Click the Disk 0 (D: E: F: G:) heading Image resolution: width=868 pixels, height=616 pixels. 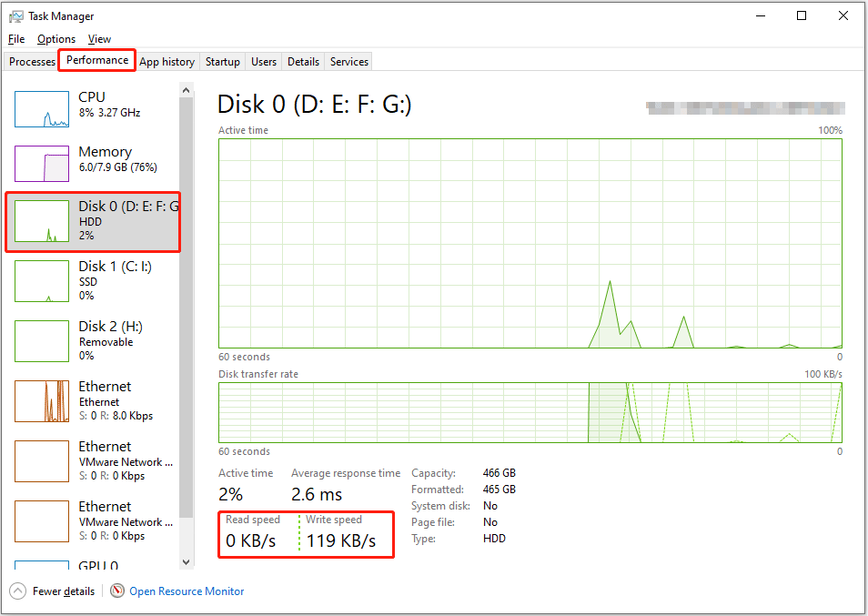315,104
